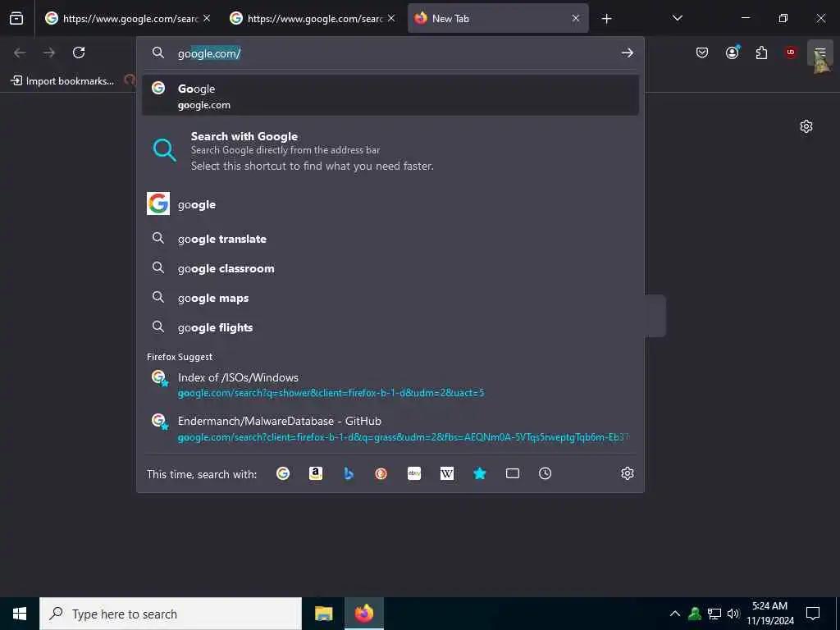Select the google maps suggestion
Viewport: 840px width, 630px height.
coord(390,298)
